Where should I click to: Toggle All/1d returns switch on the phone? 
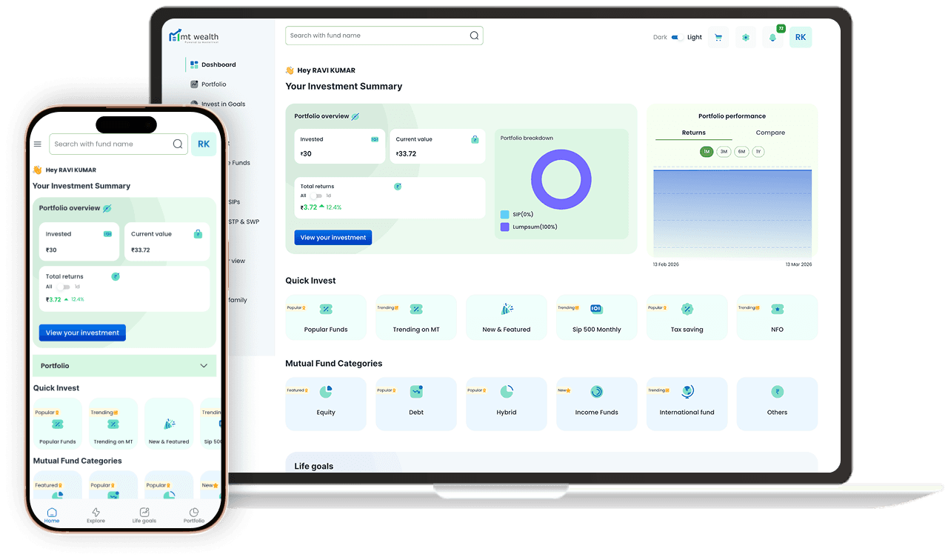(x=64, y=287)
